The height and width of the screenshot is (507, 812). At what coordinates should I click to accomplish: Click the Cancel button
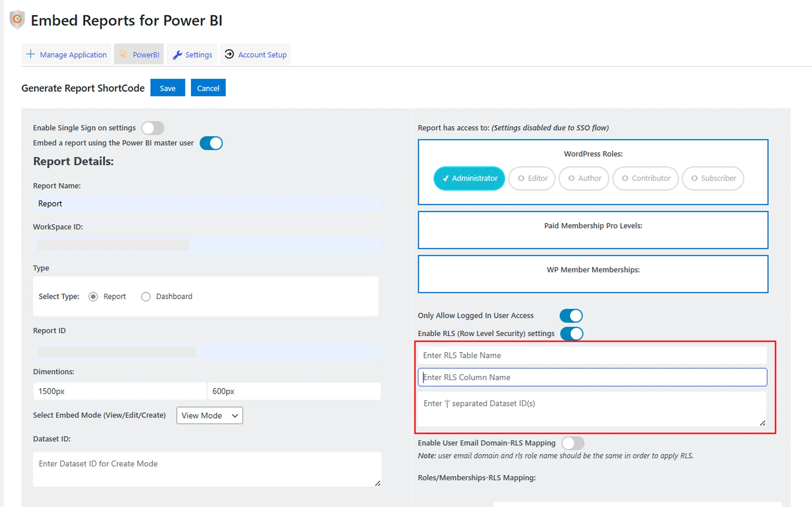pos(208,88)
